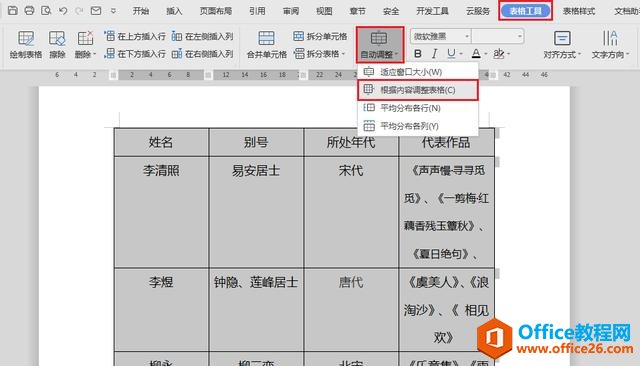Click the 所处年代 header cell
Screen dimensions: 640x366
click(x=351, y=142)
